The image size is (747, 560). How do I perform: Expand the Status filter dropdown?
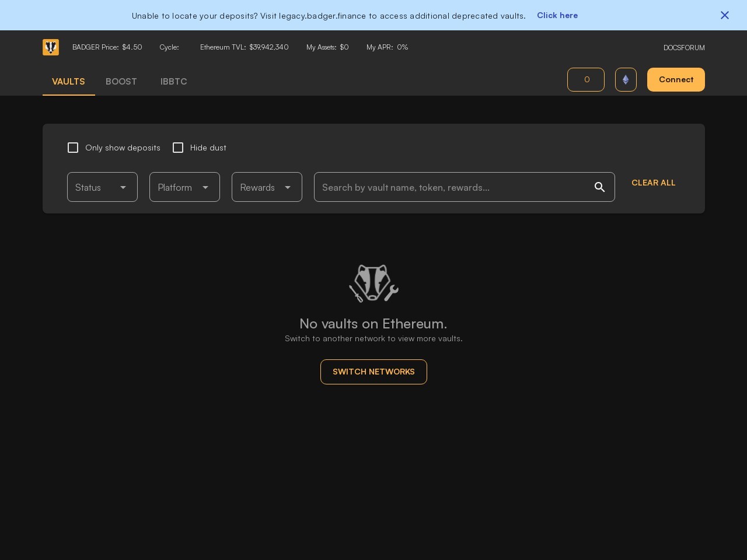click(102, 187)
